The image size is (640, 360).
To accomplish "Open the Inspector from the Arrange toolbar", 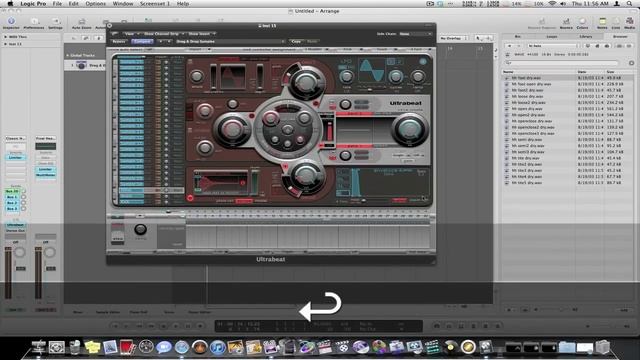I will click(x=11, y=22).
